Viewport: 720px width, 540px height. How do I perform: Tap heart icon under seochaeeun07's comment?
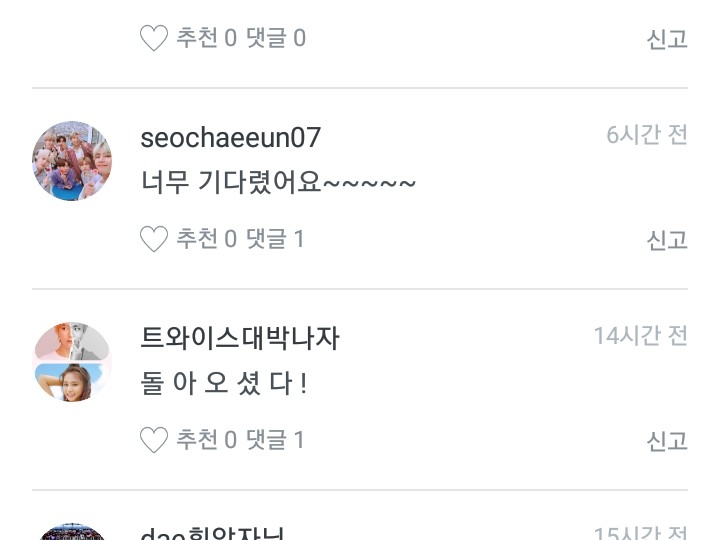154,239
